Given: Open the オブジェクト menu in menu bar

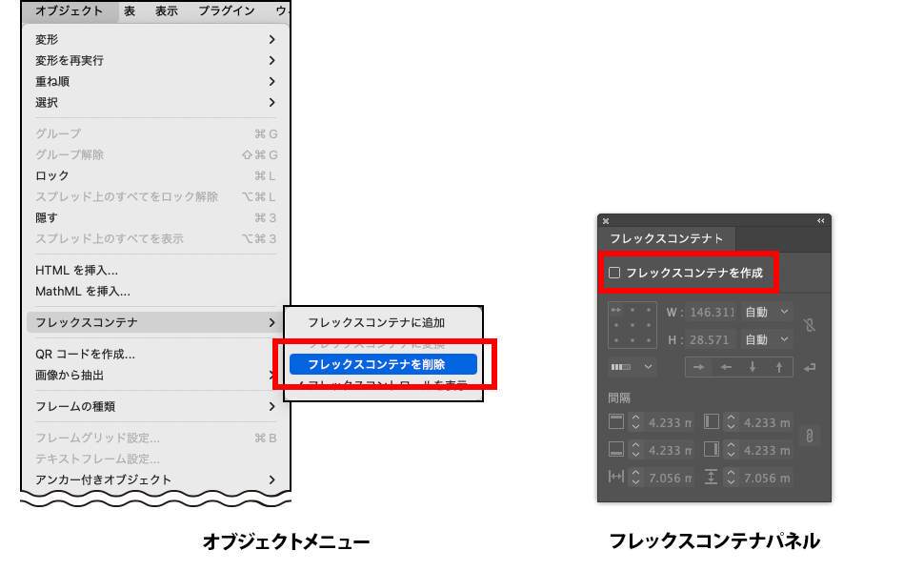Looking at the screenshot, I should pos(69,10).
